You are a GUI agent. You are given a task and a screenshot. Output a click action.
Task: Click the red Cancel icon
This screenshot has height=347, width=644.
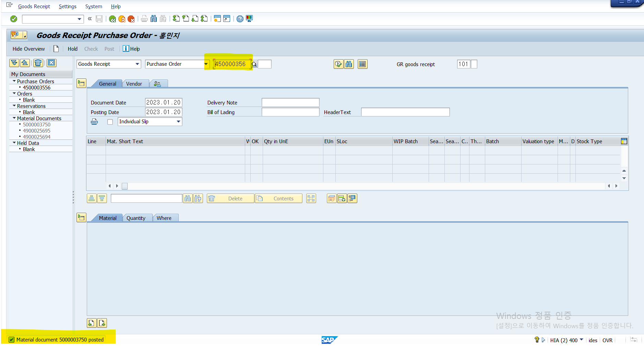tap(131, 19)
